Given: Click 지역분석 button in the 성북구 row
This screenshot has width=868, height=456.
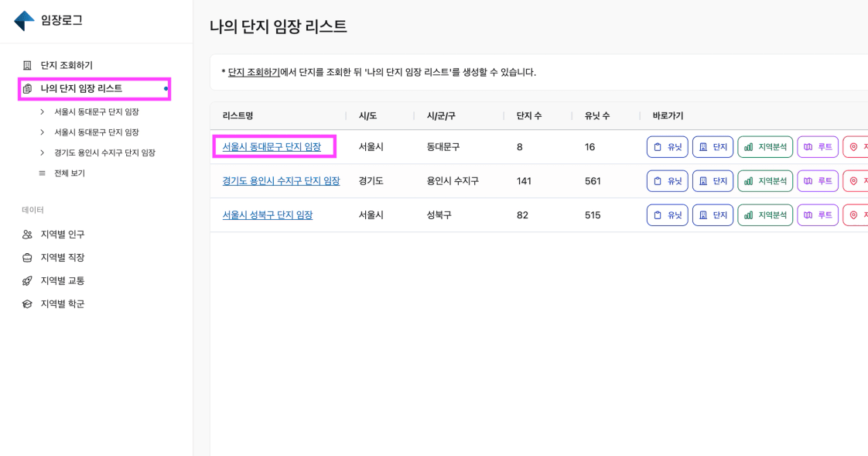Looking at the screenshot, I should pos(764,215).
